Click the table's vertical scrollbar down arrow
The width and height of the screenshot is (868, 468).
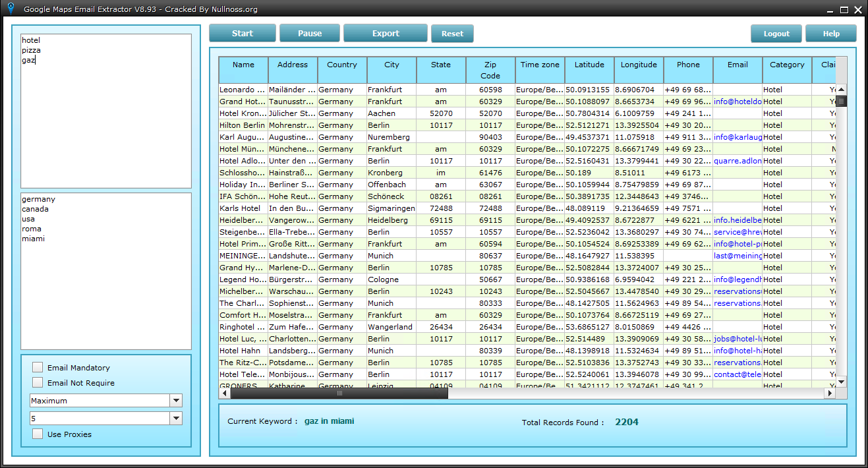(841, 382)
